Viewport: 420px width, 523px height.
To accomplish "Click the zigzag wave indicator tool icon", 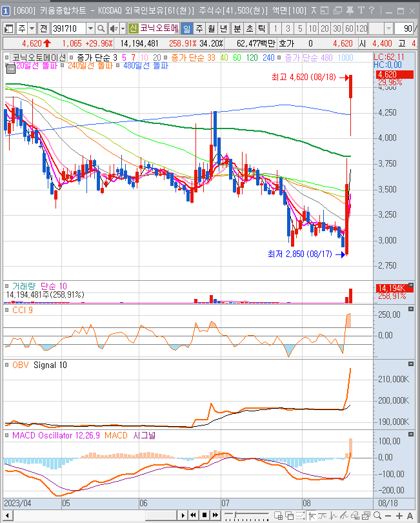I will (333, 515).
